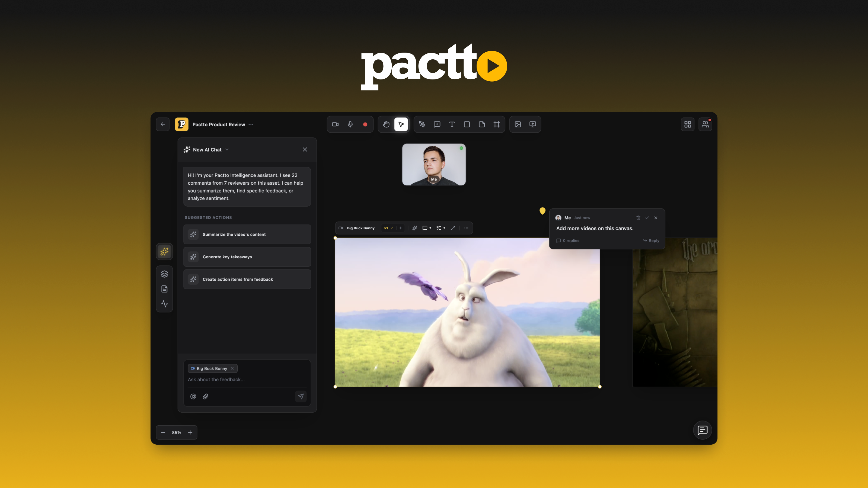Select the Pen drawing tool
The image size is (868, 488).
coord(422,124)
